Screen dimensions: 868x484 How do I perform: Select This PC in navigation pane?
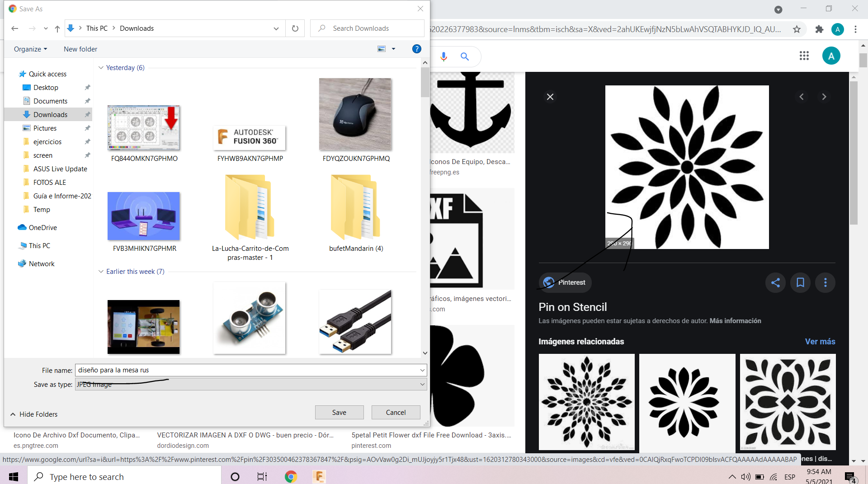tap(39, 245)
